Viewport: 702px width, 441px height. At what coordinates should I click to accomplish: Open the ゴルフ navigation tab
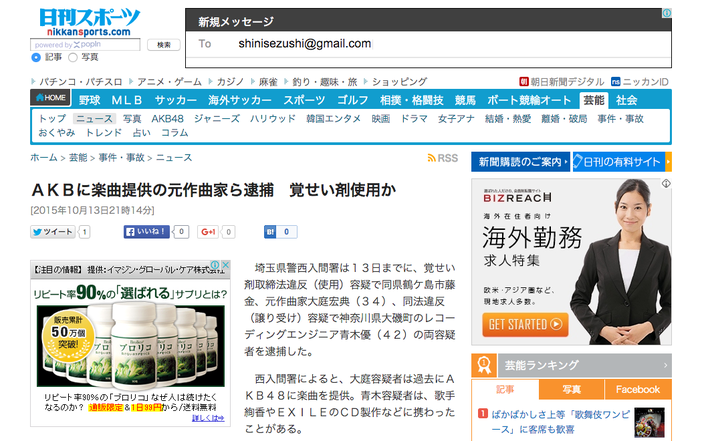tap(352, 100)
